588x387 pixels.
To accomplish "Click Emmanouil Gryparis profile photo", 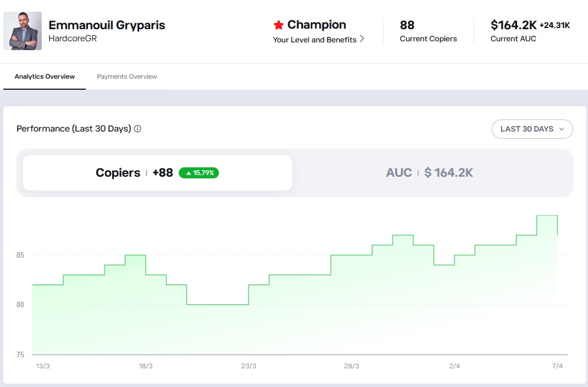I will pyautogui.click(x=23, y=31).
